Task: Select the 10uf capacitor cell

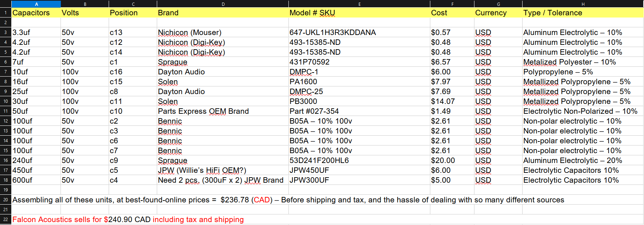Action: [36, 72]
